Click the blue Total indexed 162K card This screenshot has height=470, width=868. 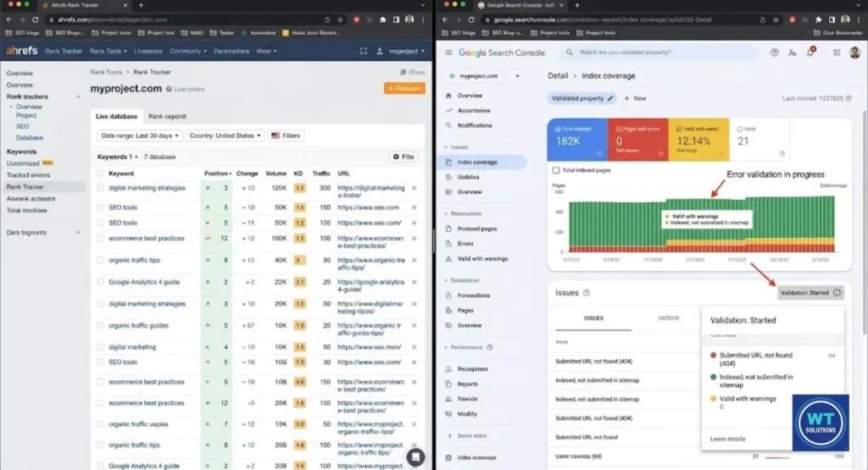click(x=577, y=140)
